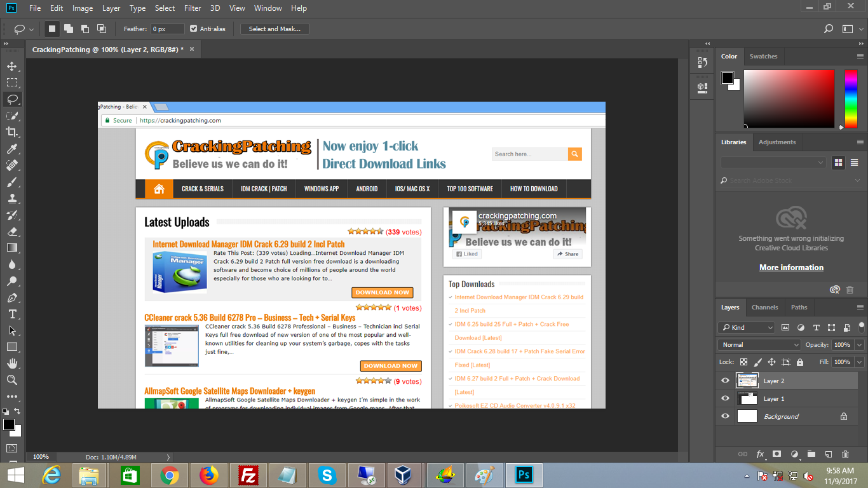Open the layer filter Kind dropdown
The image size is (868, 488).
(747, 327)
